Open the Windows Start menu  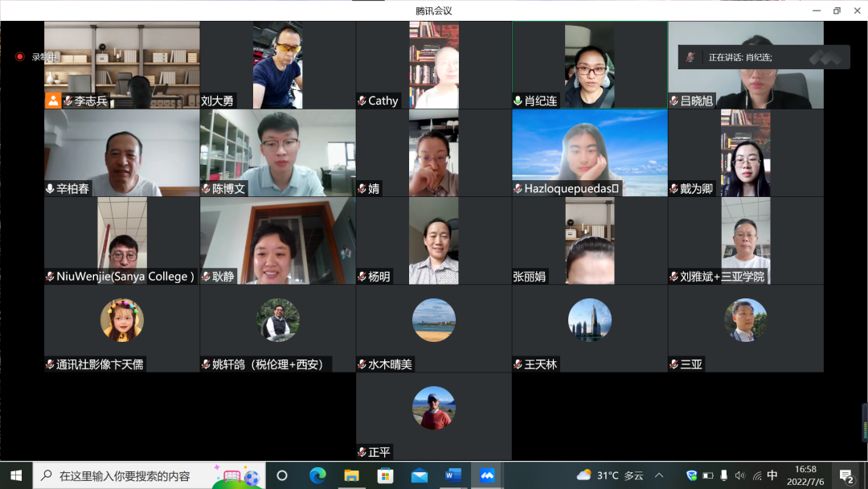pos(16,475)
